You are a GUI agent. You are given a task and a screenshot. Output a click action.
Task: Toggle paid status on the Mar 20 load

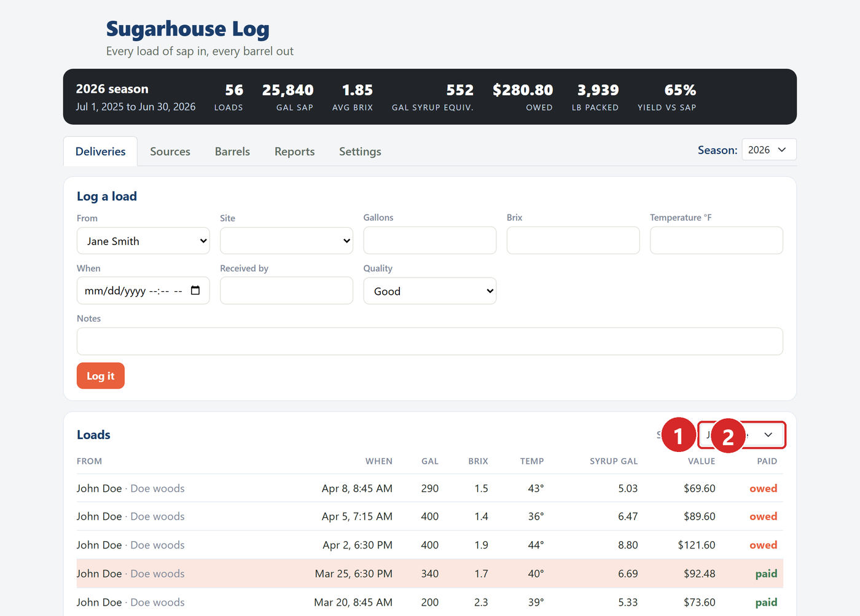[x=766, y=602]
